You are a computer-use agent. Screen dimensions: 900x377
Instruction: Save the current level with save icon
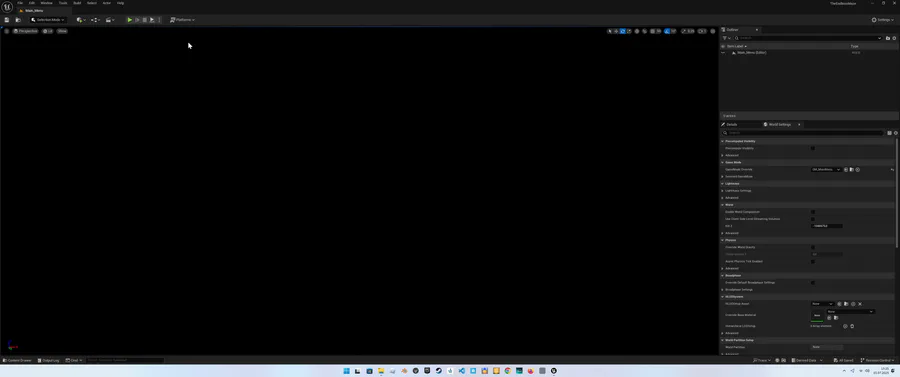7,20
